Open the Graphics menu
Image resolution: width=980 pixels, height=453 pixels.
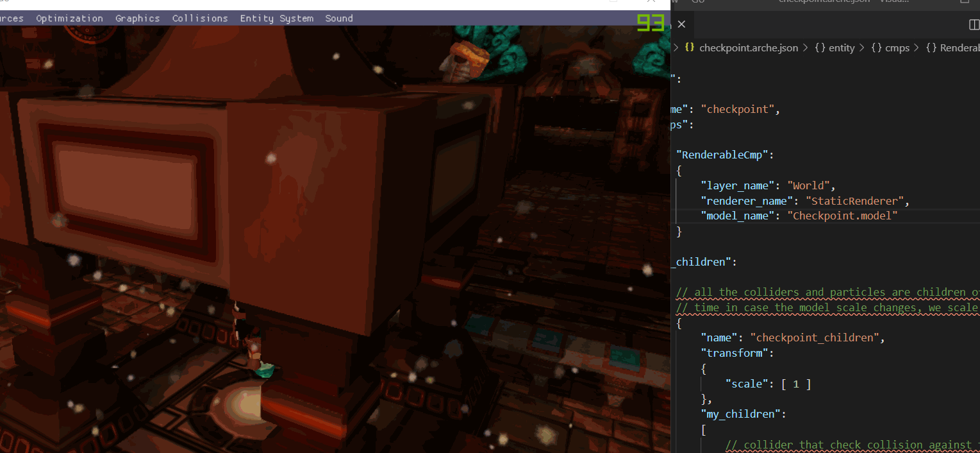137,19
